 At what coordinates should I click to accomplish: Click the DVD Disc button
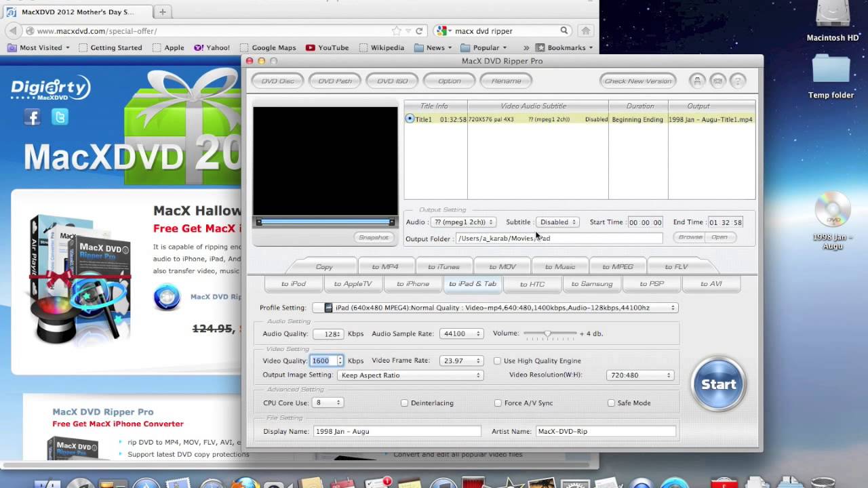point(277,81)
